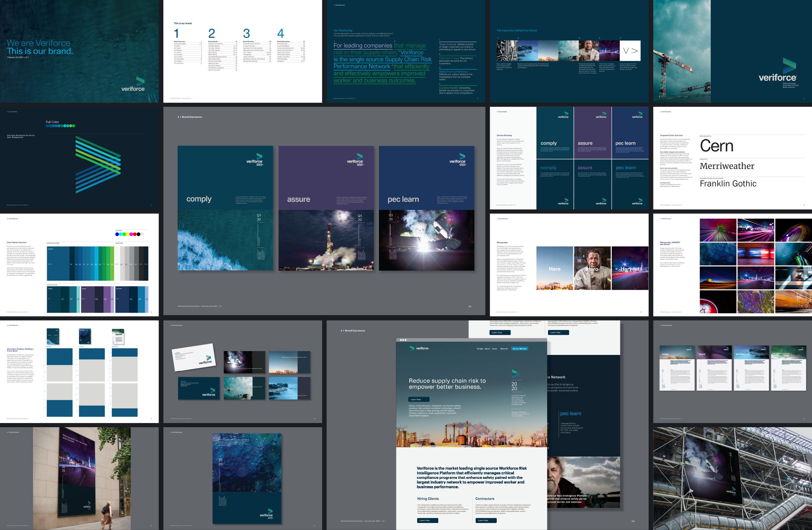The width and height of the screenshot is (812, 530).
Task: Select the Hero portrait photograph
Action: (592, 268)
